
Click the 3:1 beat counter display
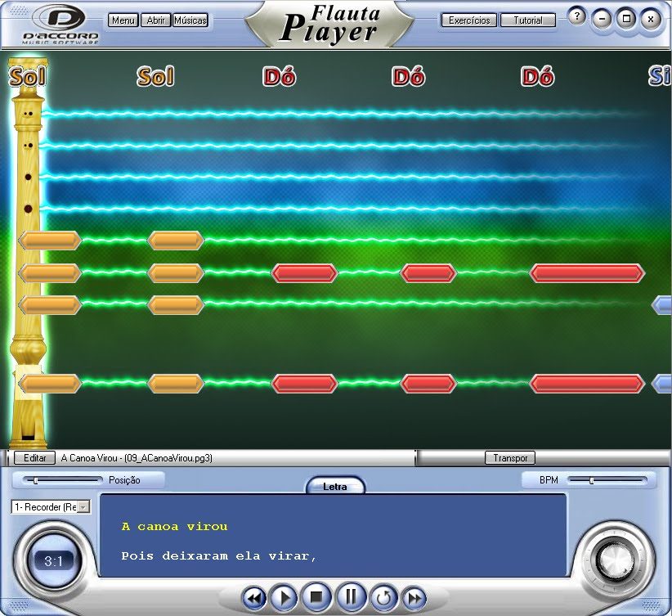(x=54, y=560)
